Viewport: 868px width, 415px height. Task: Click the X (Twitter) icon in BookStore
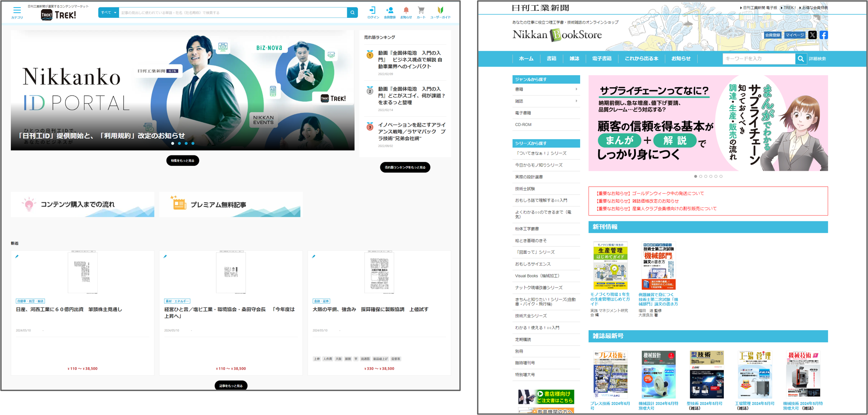click(x=812, y=35)
